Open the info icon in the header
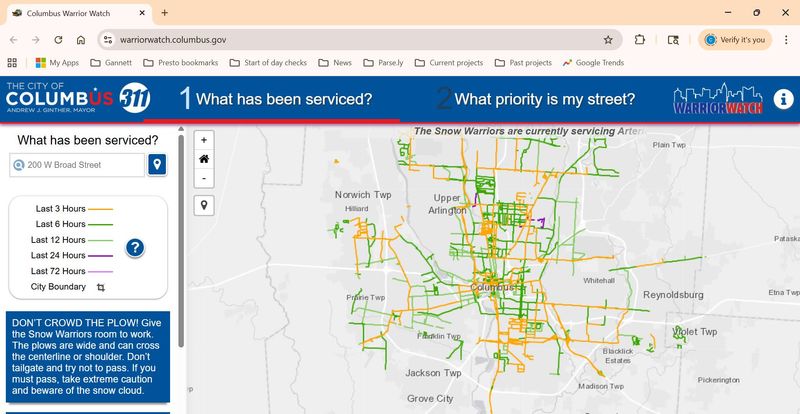 (784, 99)
